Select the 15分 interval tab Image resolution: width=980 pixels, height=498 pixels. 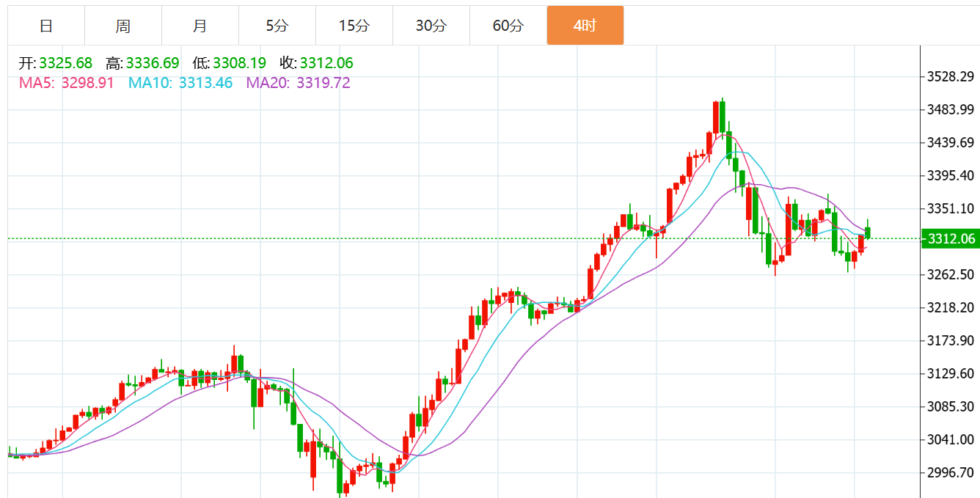coord(354,26)
